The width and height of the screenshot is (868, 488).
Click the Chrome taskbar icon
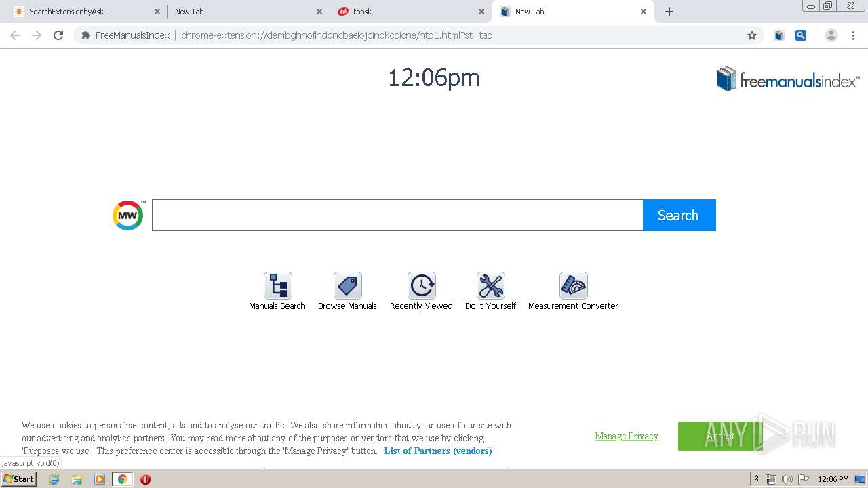(x=122, y=479)
